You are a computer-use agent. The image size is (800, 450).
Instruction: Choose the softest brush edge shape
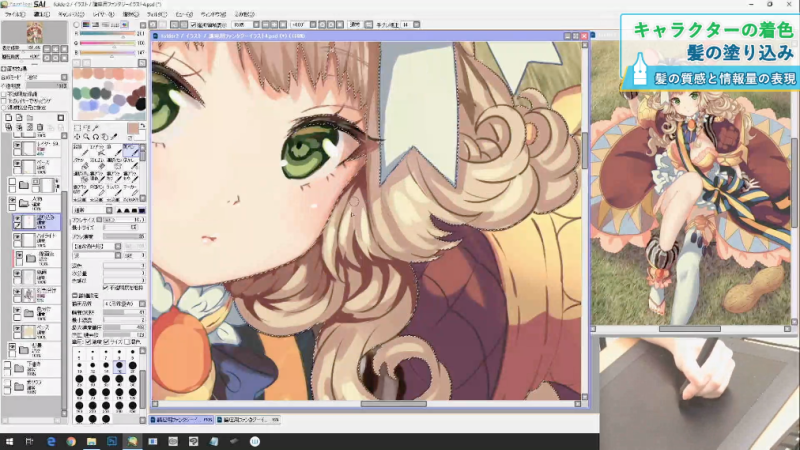click(119, 210)
